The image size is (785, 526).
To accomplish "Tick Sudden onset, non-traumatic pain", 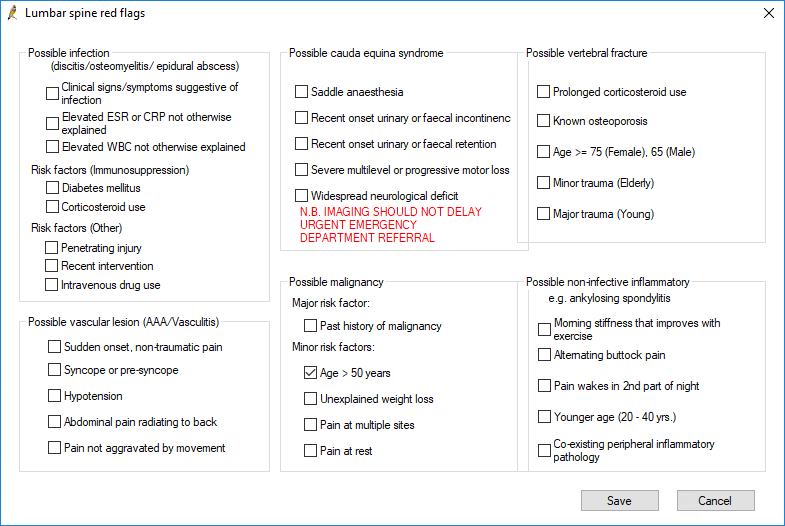I will 55,347.
